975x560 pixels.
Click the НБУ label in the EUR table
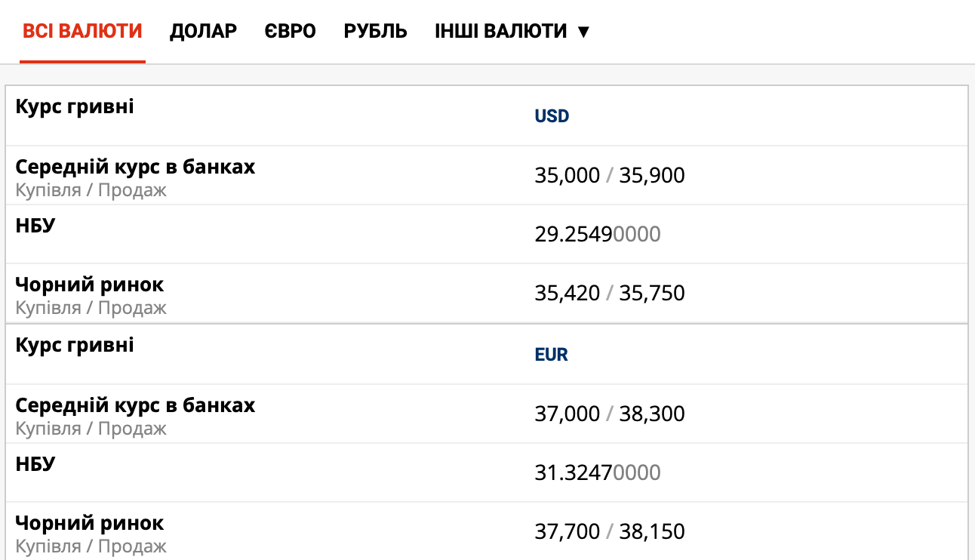(x=35, y=464)
